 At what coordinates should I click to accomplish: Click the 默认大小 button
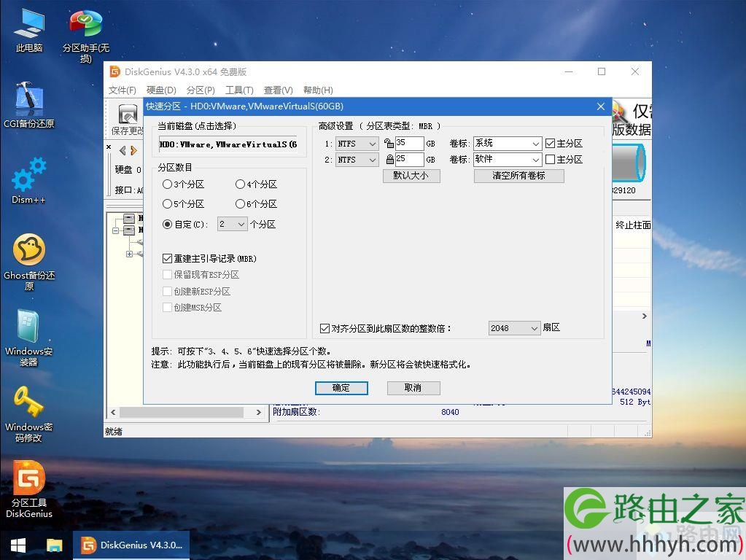pos(411,176)
